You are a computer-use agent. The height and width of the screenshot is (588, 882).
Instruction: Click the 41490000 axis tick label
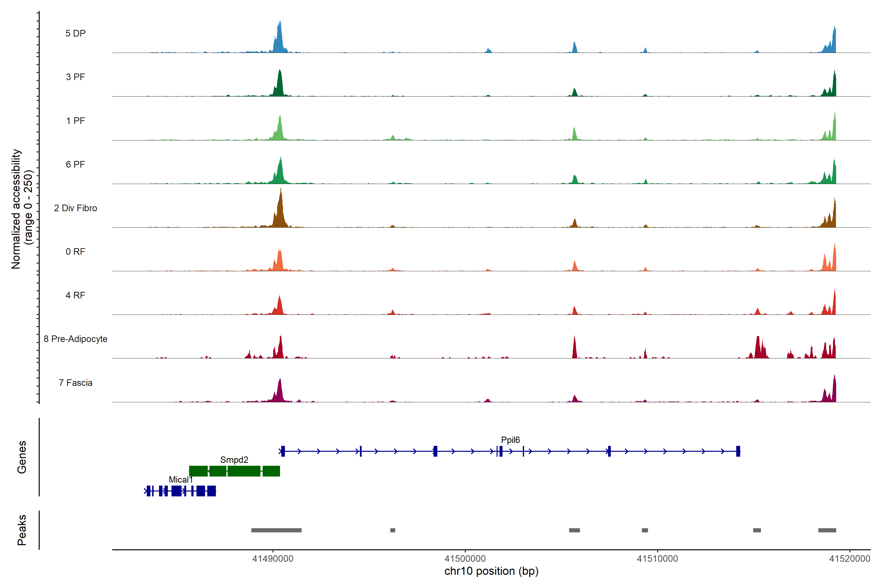pyautogui.click(x=273, y=559)
